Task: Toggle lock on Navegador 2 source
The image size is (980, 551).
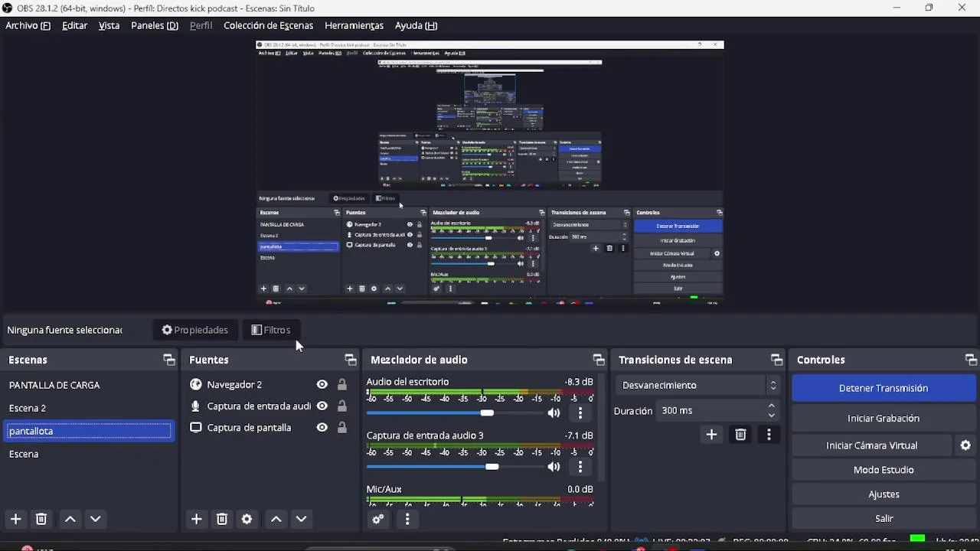Action: point(342,384)
